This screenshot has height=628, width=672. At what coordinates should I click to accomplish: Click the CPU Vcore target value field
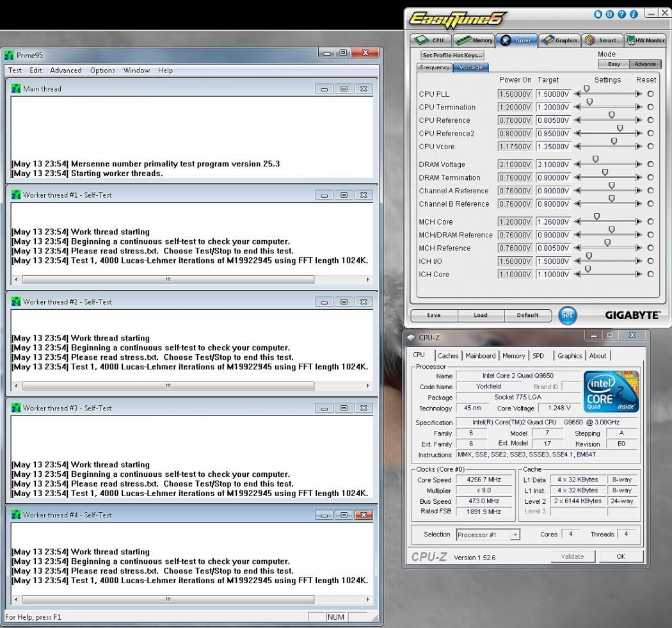(554, 147)
